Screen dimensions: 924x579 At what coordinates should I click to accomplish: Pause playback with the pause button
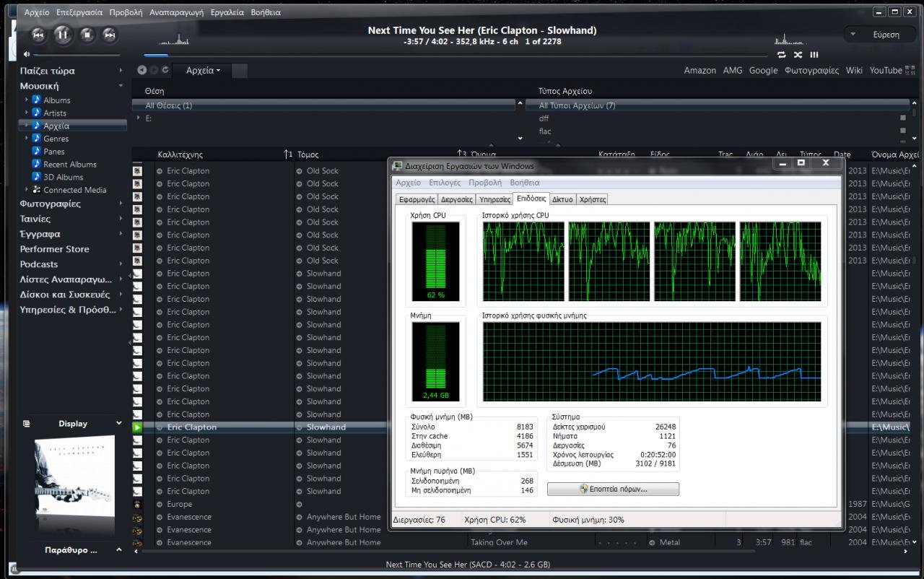63,34
